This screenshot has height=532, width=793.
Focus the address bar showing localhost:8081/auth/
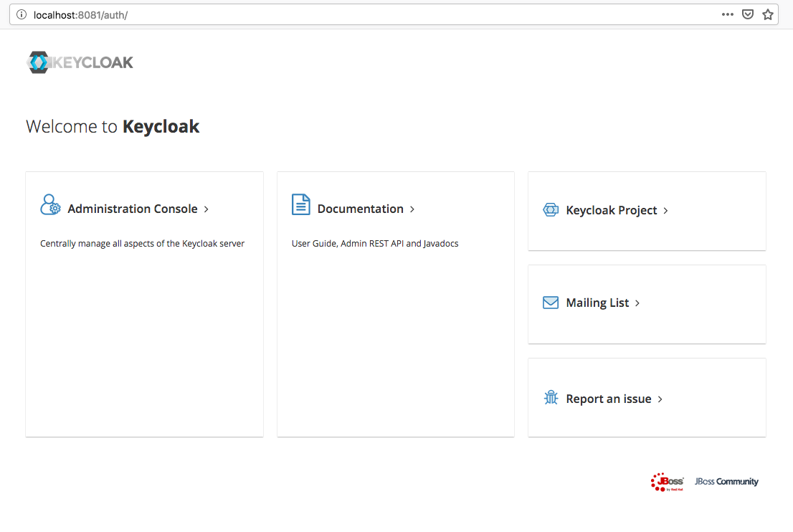tap(394, 14)
